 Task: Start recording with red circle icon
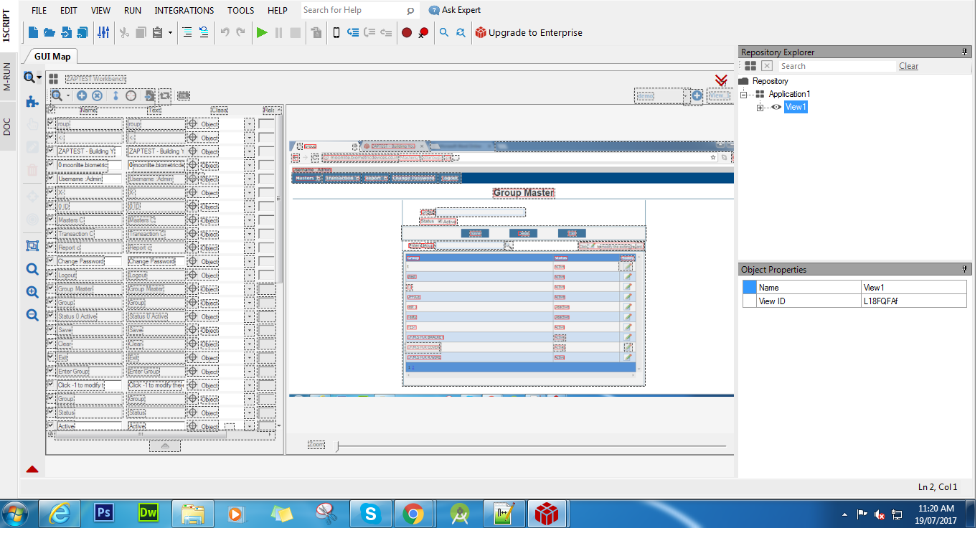point(407,32)
